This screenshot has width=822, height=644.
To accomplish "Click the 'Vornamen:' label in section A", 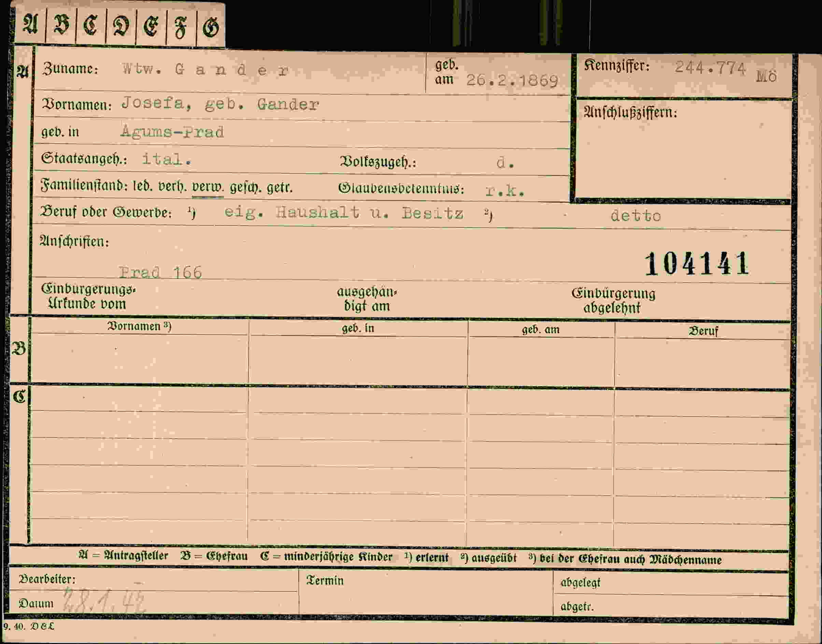I will (76, 104).
